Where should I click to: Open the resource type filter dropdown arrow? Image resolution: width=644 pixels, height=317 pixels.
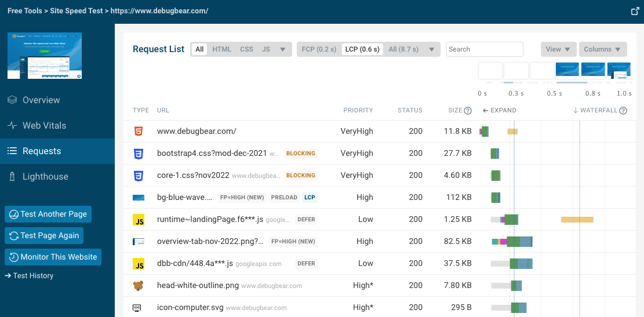tap(282, 50)
